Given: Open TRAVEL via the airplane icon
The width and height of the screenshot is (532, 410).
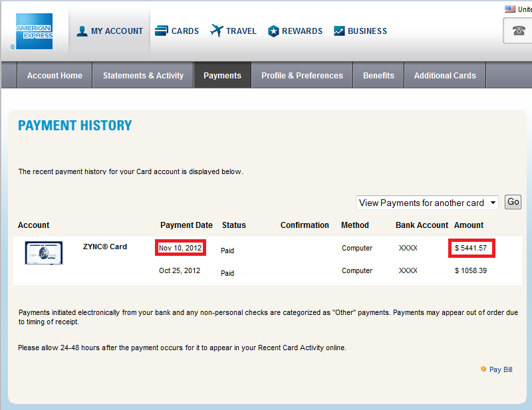Looking at the screenshot, I should (x=215, y=30).
